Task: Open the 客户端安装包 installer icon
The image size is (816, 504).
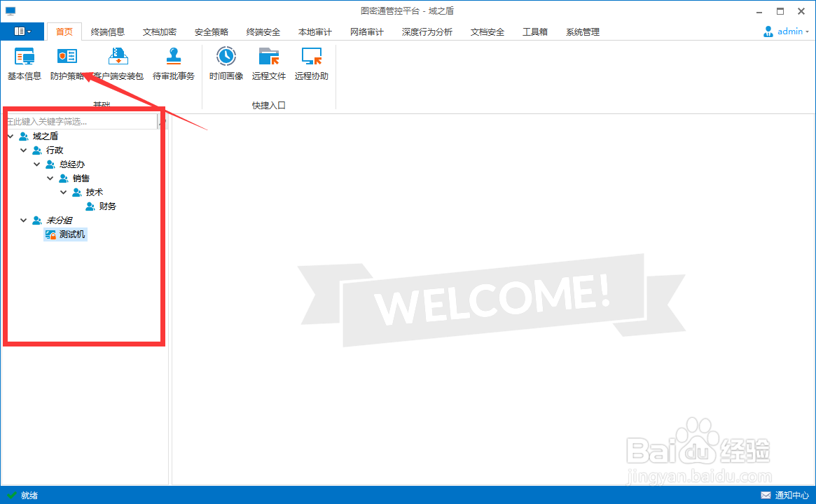Action: click(118, 63)
